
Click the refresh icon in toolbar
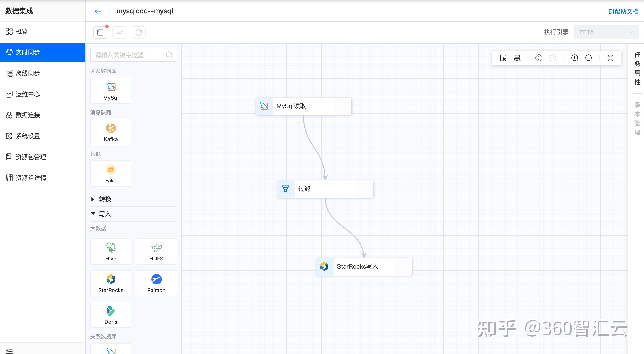tap(138, 32)
